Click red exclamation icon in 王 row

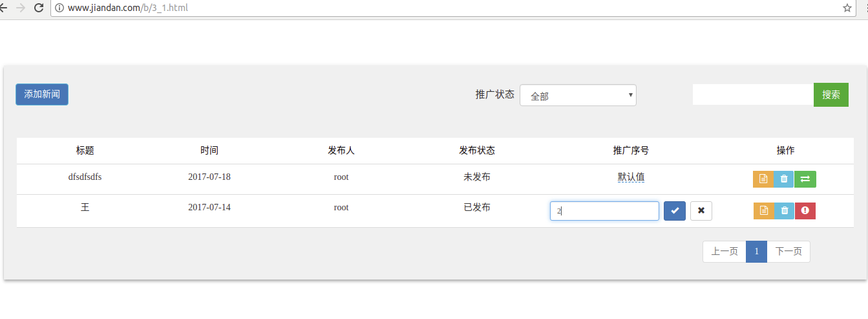(805, 210)
